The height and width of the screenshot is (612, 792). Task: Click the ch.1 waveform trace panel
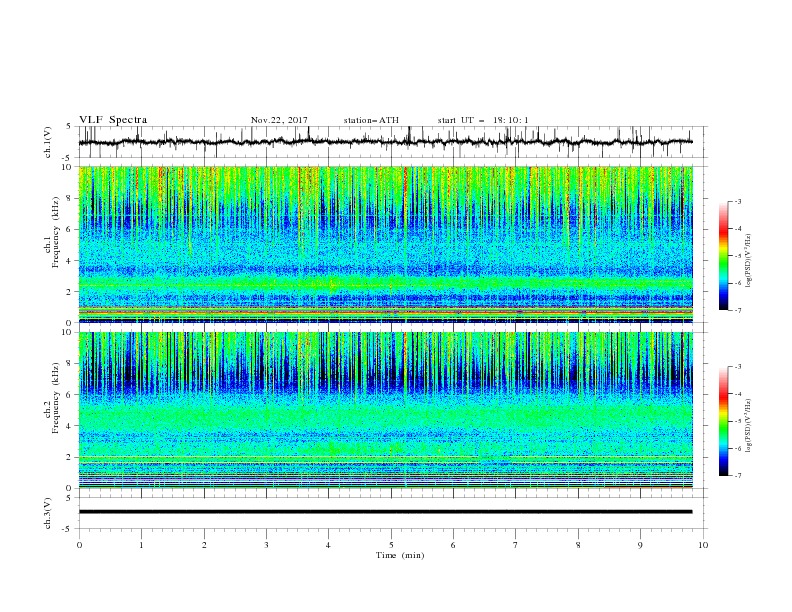pos(393,142)
